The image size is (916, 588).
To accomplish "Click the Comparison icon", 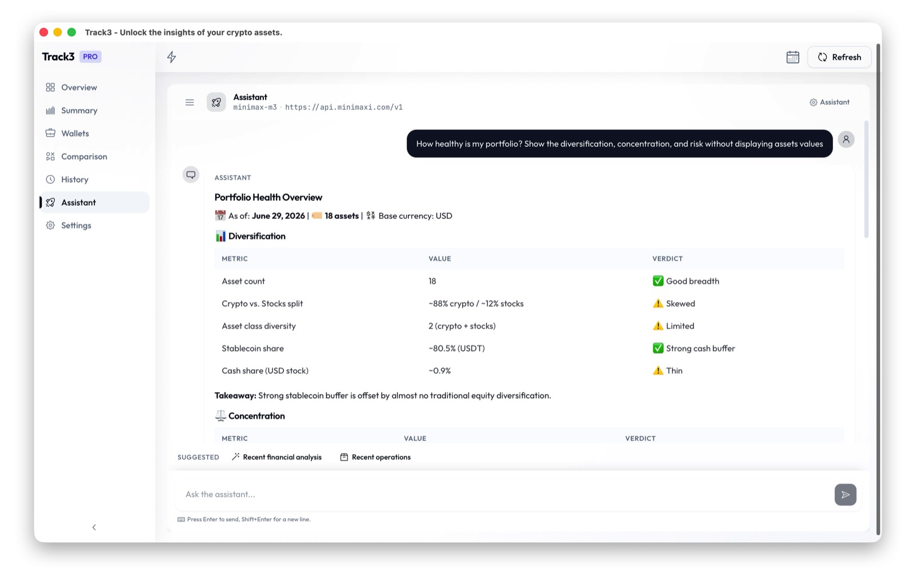I will tap(50, 156).
